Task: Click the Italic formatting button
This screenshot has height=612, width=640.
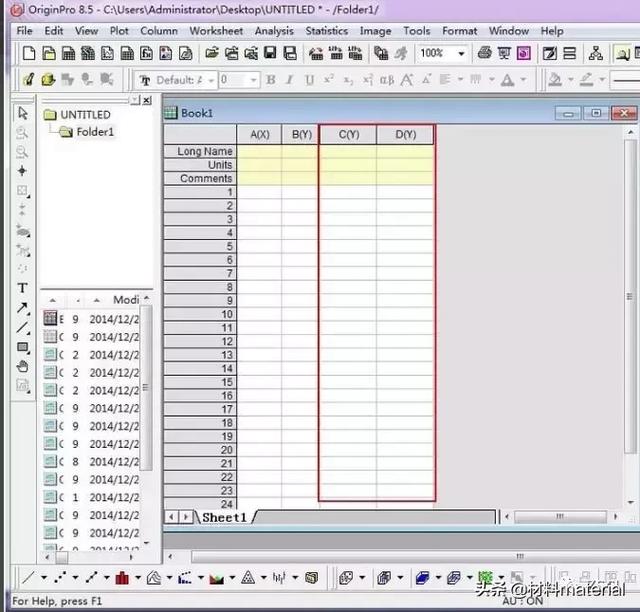Action: coord(289,80)
